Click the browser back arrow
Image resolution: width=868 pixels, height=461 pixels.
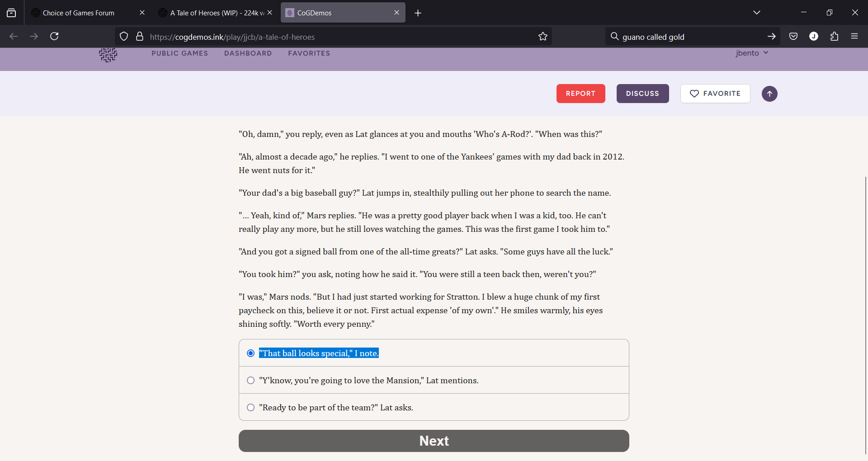(x=14, y=37)
